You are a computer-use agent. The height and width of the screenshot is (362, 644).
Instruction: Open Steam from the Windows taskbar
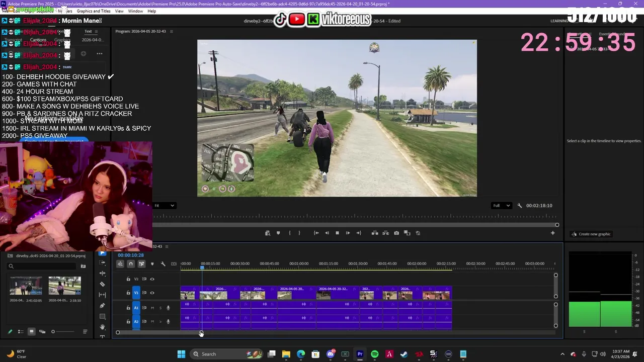[x=404, y=354]
